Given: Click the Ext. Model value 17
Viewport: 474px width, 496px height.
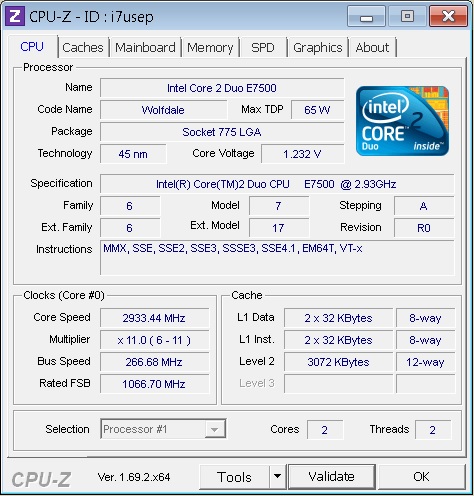Looking at the screenshot, I should (x=279, y=228).
